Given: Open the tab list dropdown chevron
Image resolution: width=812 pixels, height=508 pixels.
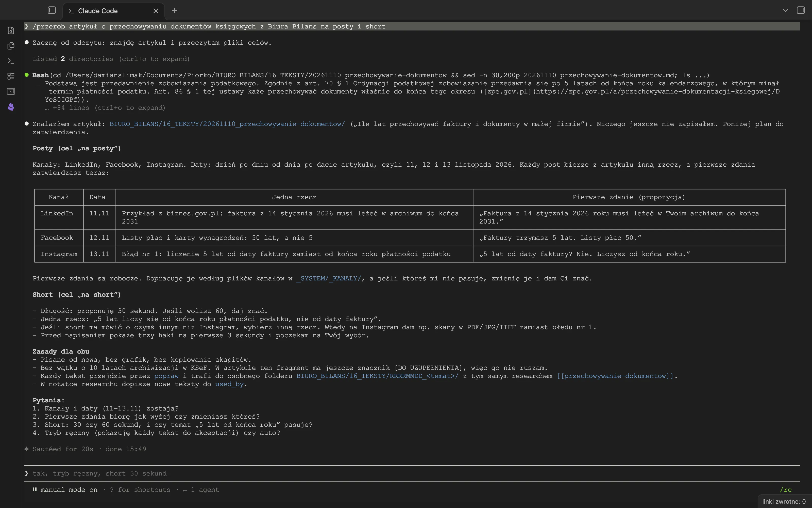Looking at the screenshot, I should (785, 10).
